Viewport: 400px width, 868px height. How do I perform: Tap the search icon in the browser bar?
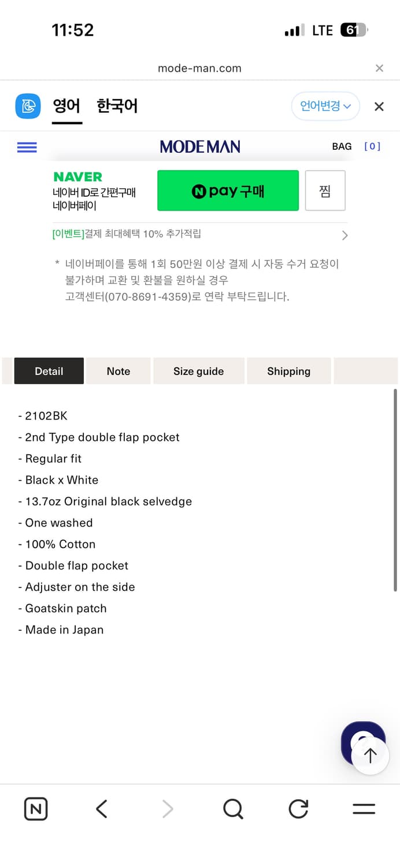(232, 809)
